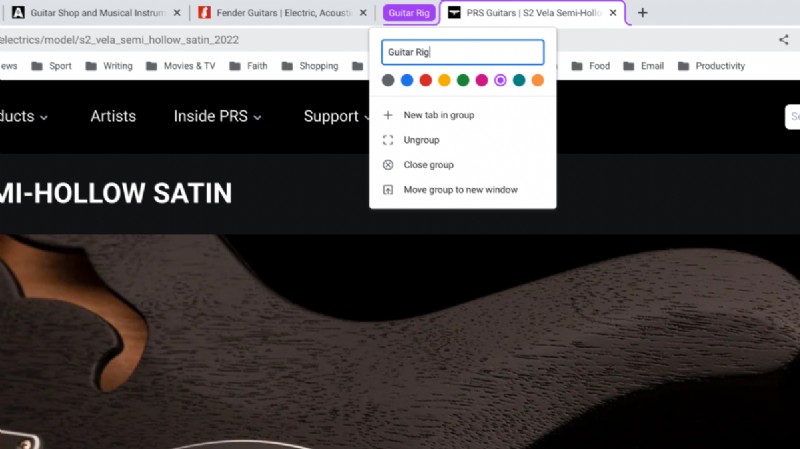Viewport: 800px width, 449px height.
Task: Select the grey group color
Action: pos(388,80)
